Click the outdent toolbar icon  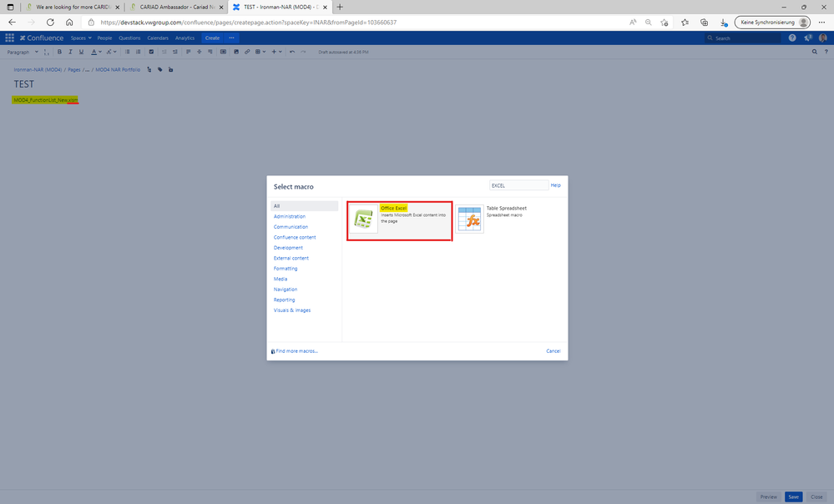click(164, 52)
